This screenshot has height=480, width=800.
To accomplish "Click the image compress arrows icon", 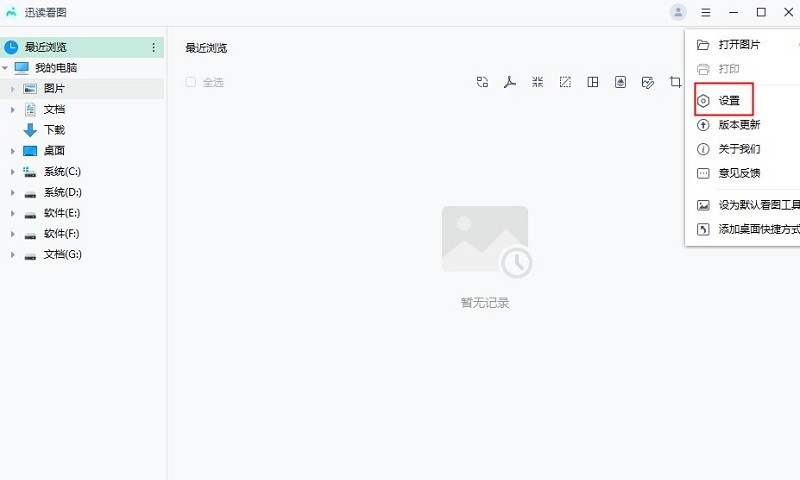I will point(537,82).
